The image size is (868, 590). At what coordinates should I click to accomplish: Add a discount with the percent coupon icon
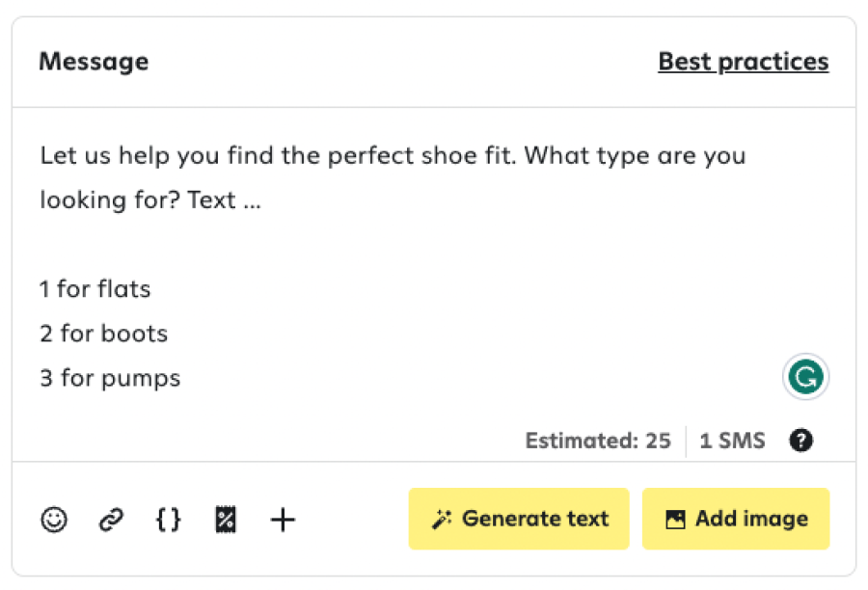[x=226, y=520]
